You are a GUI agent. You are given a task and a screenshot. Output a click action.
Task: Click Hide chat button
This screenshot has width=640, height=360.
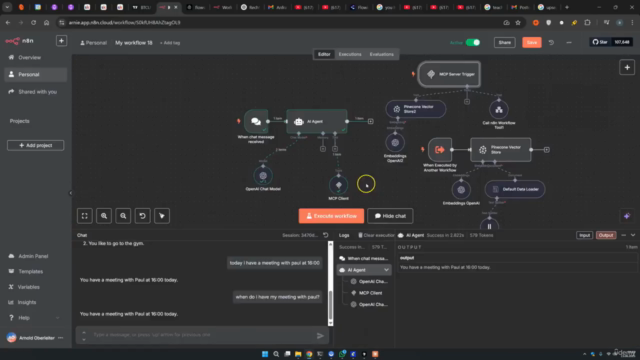(x=390, y=216)
